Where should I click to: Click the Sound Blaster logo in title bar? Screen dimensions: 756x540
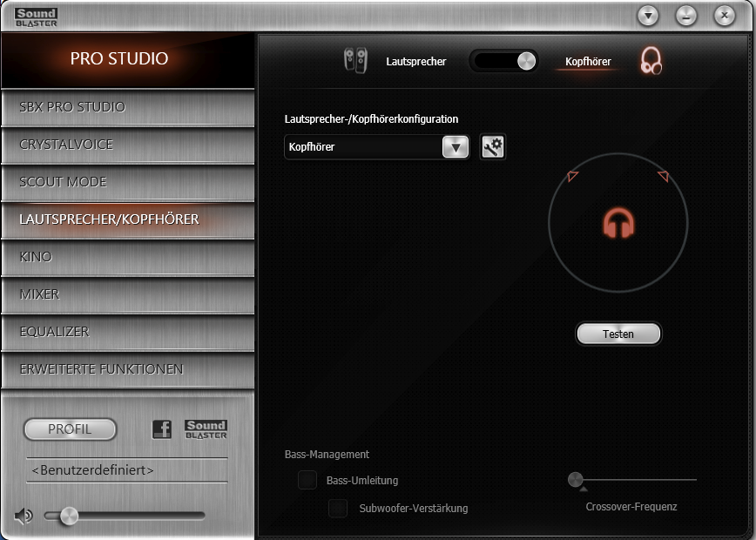coord(37,17)
